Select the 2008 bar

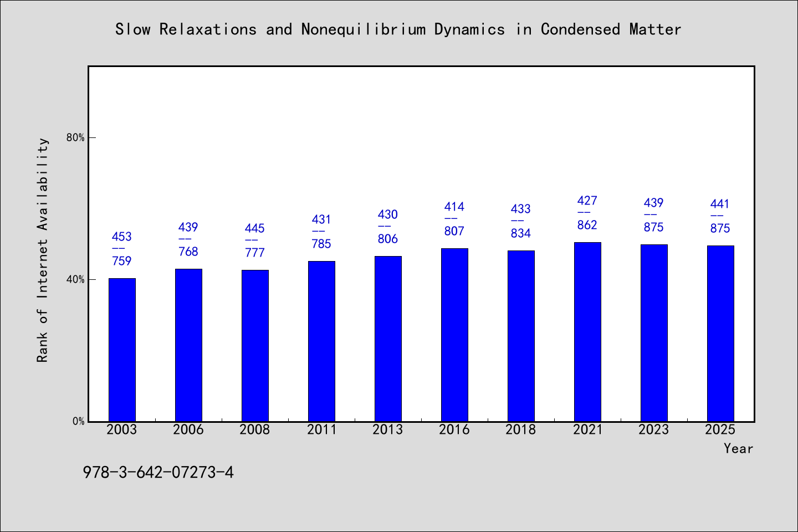pyautogui.click(x=255, y=346)
